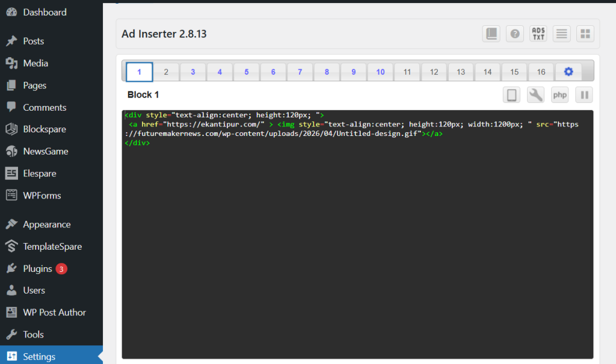Open the device preview icon for Block 1
This screenshot has width=616, height=364.
click(512, 95)
